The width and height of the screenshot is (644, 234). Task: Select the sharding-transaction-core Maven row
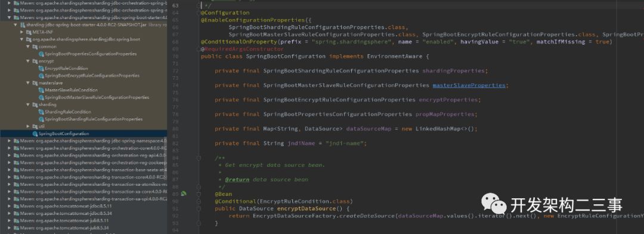(x=83, y=177)
